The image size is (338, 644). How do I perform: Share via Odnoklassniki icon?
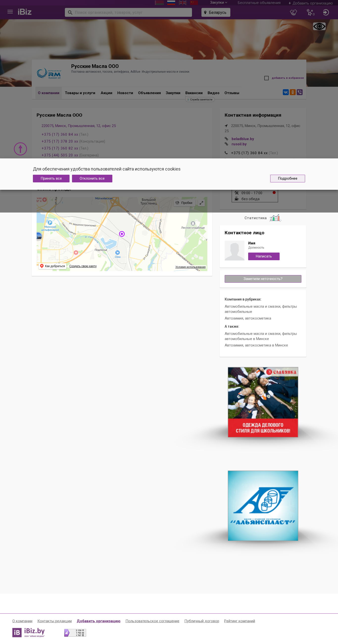click(x=293, y=92)
